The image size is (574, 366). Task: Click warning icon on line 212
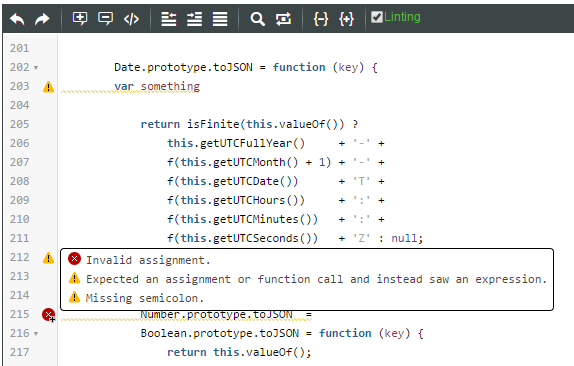coord(48,258)
